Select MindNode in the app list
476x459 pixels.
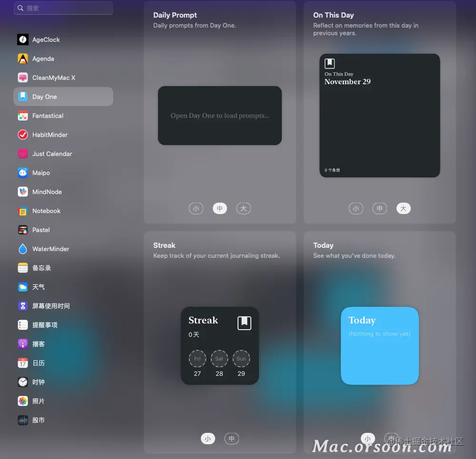pos(63,192)
